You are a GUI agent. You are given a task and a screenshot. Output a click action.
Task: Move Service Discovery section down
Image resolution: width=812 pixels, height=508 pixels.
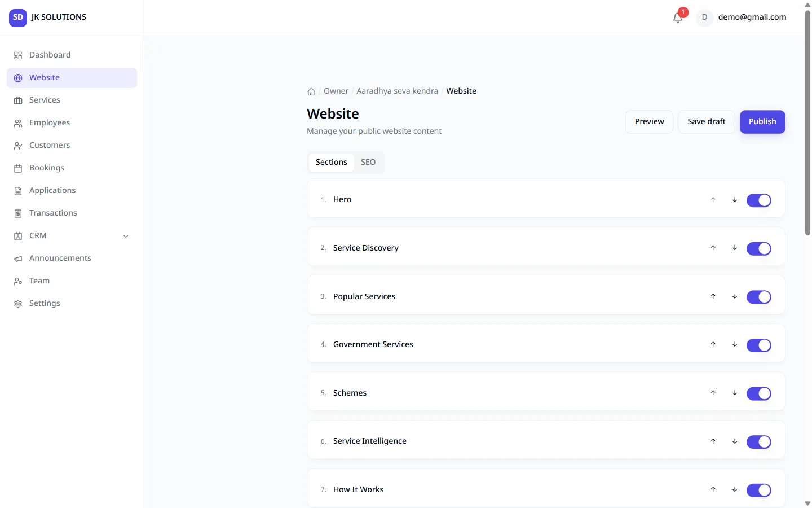(x=735, y=248)
